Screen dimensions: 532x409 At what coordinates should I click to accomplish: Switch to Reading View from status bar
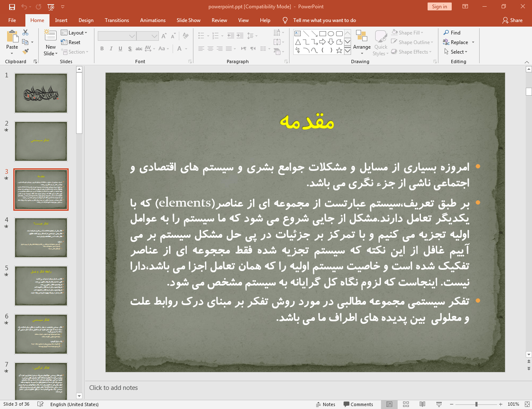coord(422,404)
